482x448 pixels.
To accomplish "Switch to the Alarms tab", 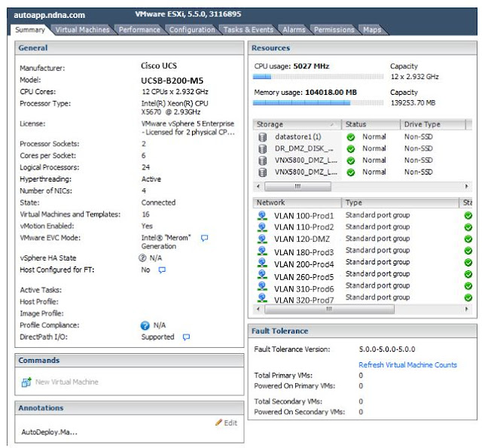I will tap(294, 30).
